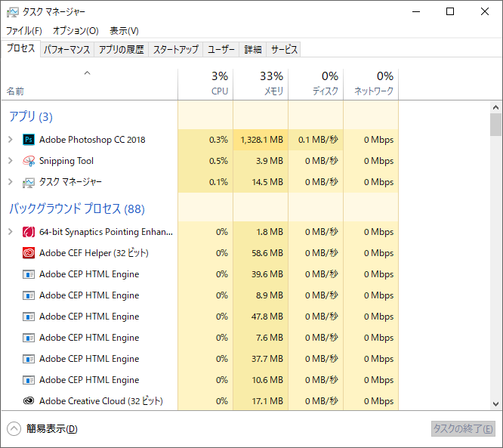Click the Adobe CEF Helper icon
The height and width of the screenshot is (448, 503).
coord(29,253)
